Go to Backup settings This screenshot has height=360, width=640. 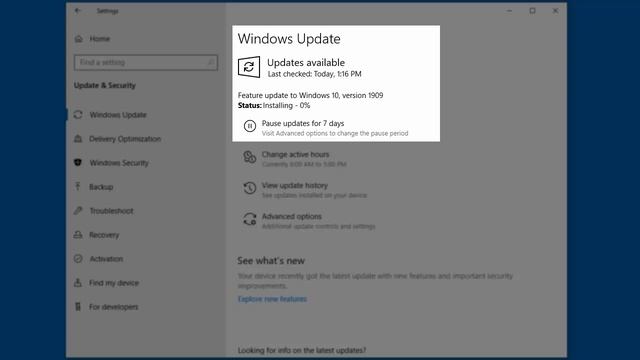pyautogui.click(x=101, y=187)
